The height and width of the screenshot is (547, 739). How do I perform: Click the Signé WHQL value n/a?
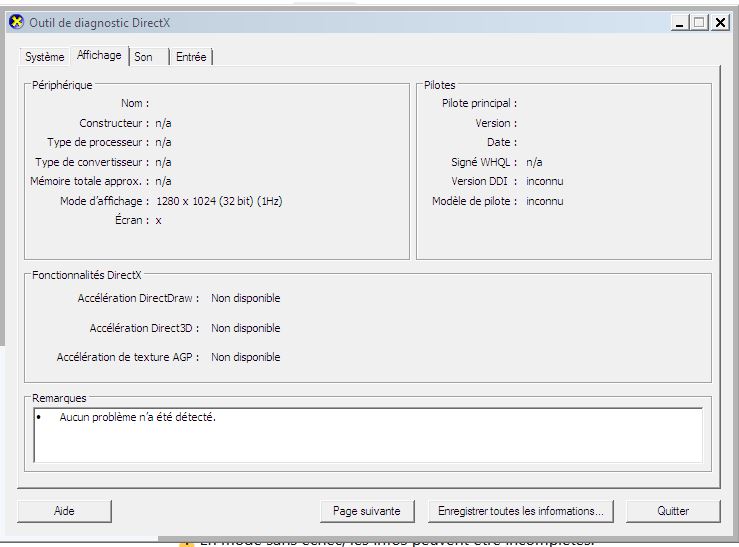[x=534, y=163]
